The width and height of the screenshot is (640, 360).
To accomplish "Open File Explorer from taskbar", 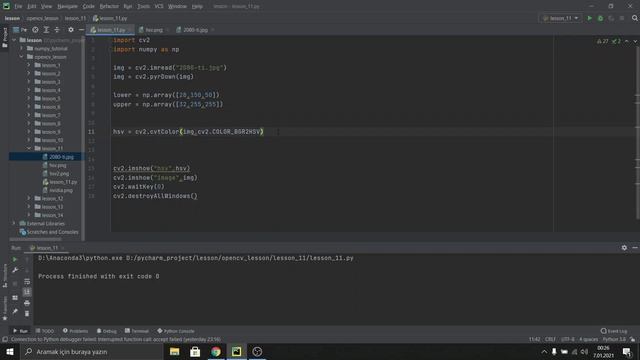I will pyautogui.click(x=175, y=351).
